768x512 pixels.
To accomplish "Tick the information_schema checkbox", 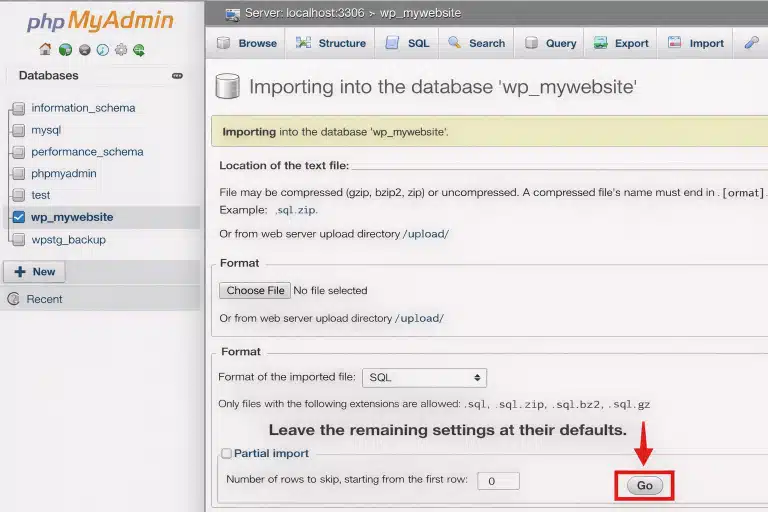I will point(19,108).
